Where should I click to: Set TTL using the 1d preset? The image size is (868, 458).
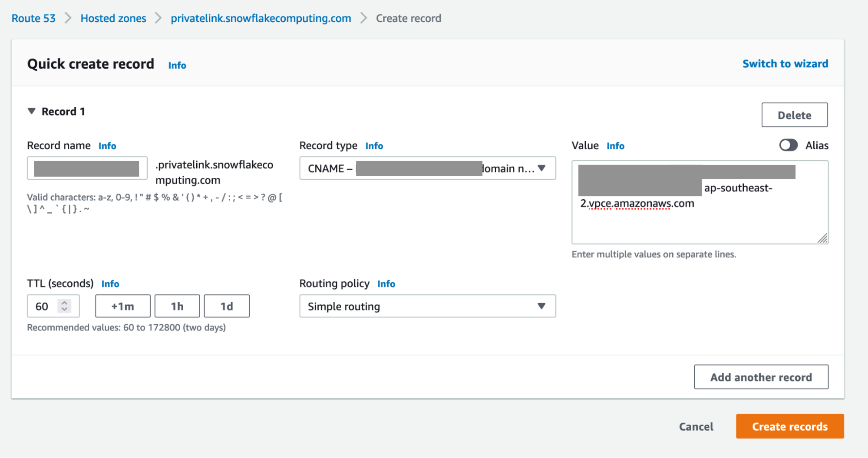click(227, 306)
